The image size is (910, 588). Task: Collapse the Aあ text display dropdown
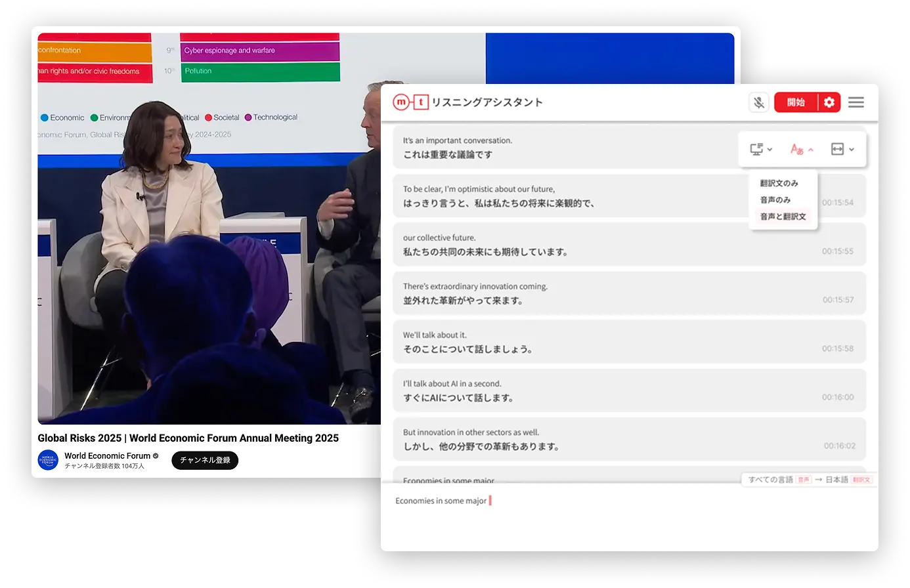[802, 150]
